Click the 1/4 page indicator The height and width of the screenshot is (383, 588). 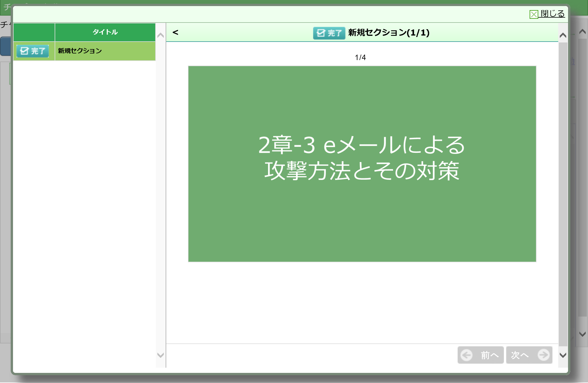click(x=360, y=57)
